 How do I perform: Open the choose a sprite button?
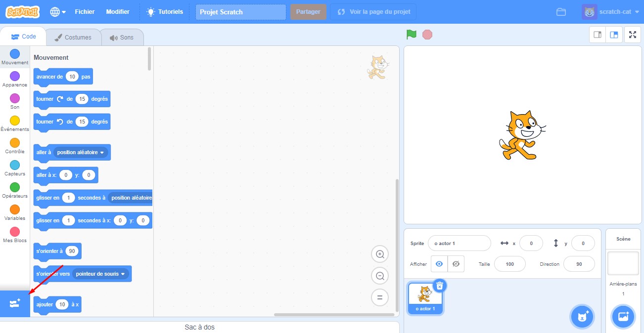pyautogui.click(x=582, y=317)
